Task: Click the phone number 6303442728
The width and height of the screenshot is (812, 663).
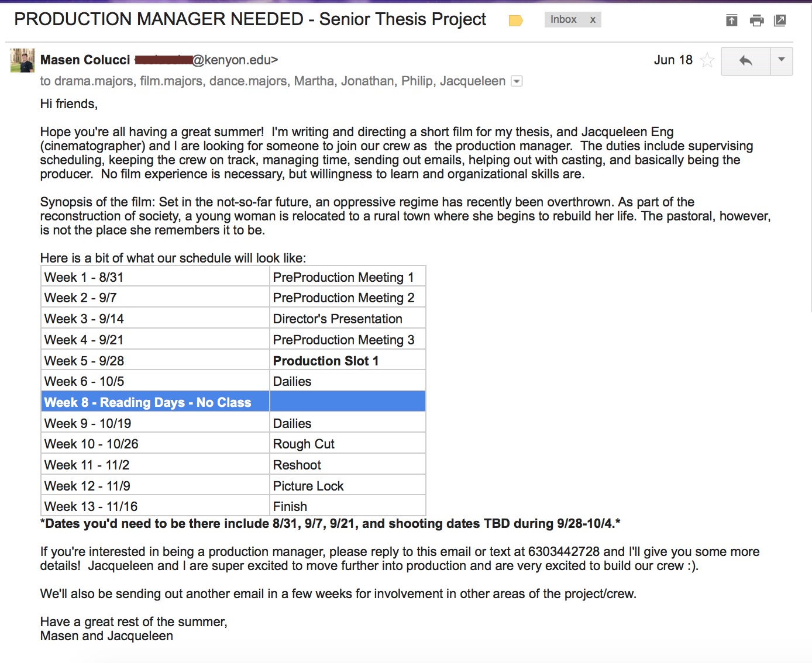Action: tap(563, 551)
